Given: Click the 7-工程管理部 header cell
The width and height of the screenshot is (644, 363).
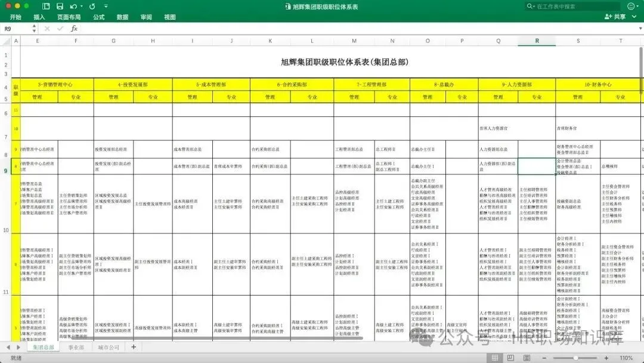Looking at the screenshot, I should (x=371, y=85).
